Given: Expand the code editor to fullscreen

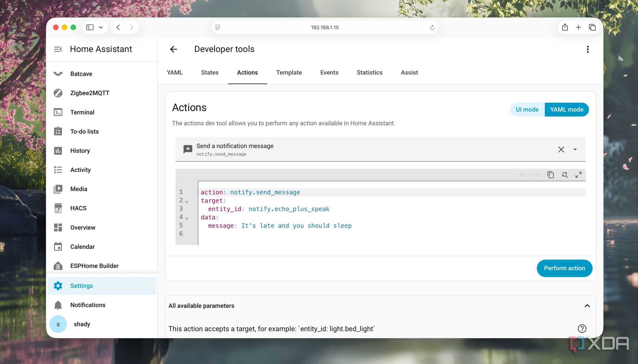Looking at the screenshot, I should (578, 175).
